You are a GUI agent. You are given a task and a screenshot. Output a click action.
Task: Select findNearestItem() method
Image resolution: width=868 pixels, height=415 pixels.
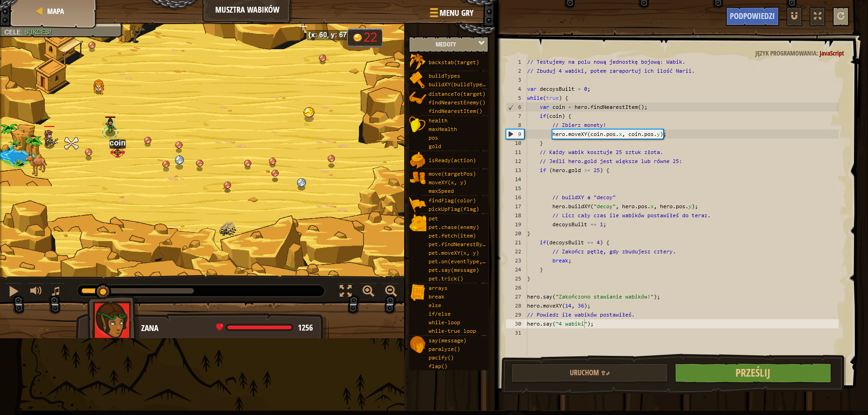click(455, 111)
